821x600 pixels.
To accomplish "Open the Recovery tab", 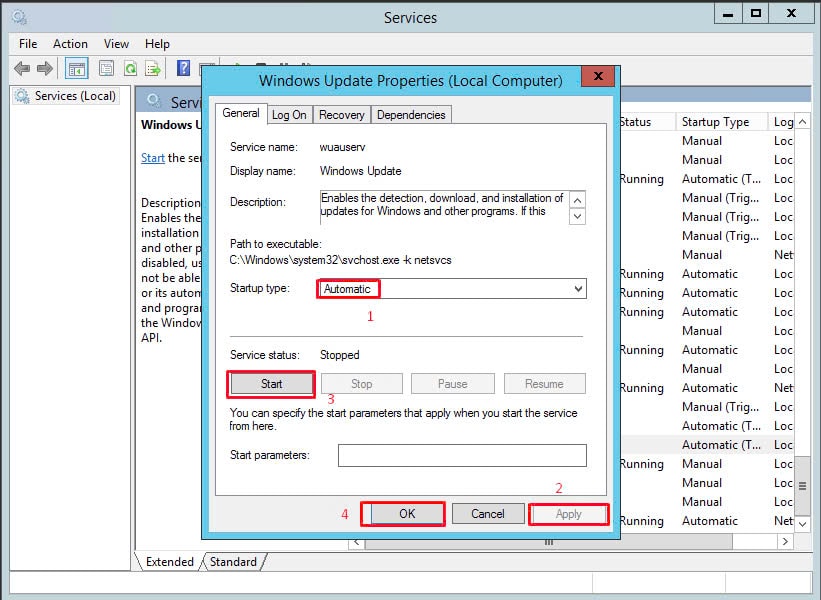I will click(341, 115).
